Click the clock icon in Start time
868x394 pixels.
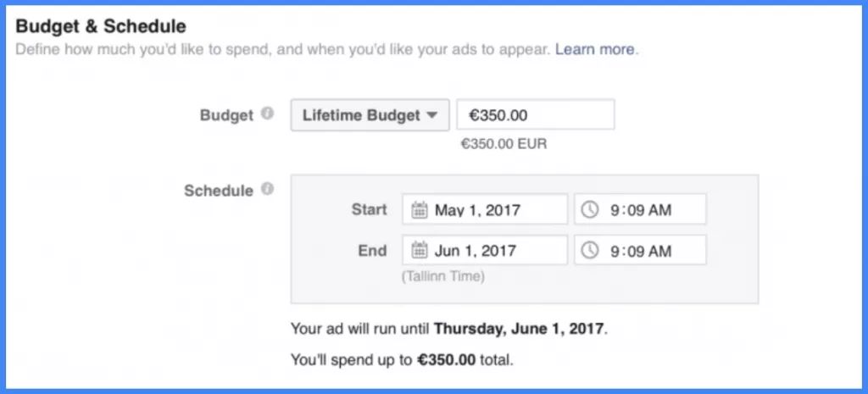point(592,209)
